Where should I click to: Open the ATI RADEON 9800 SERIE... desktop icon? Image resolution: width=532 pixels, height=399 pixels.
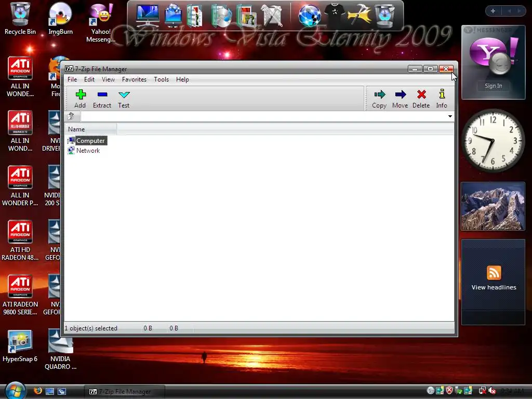pos(20,295)
